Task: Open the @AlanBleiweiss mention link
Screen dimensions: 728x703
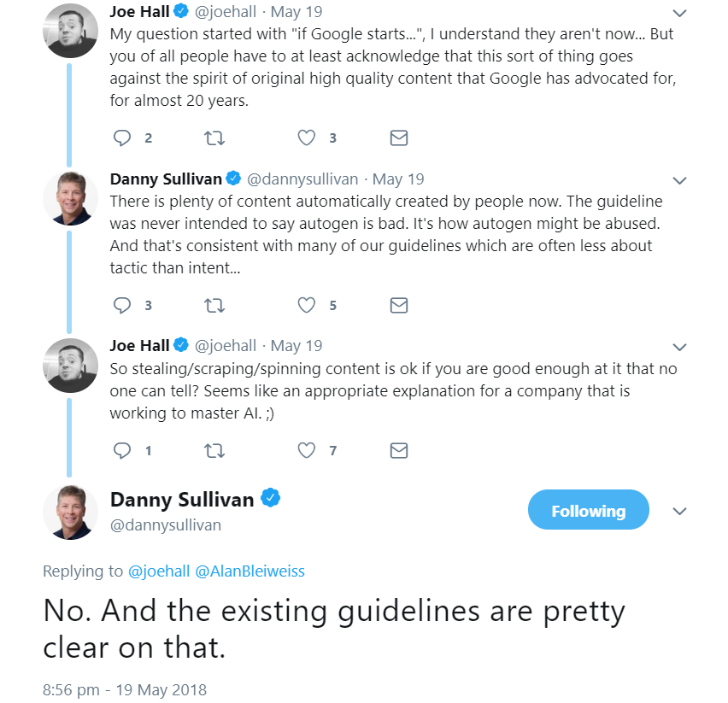Action: point(250,571)
